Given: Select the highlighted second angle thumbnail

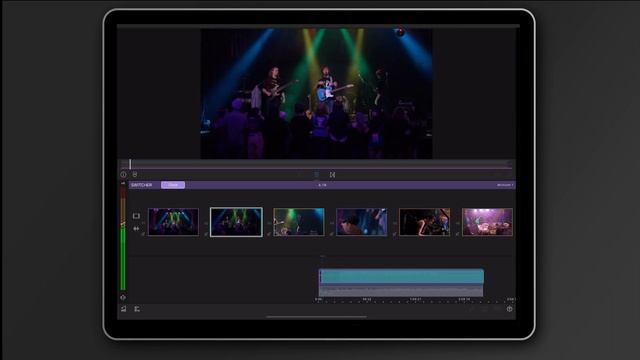Looking at the screenshot, I should (x=236, y=222).
